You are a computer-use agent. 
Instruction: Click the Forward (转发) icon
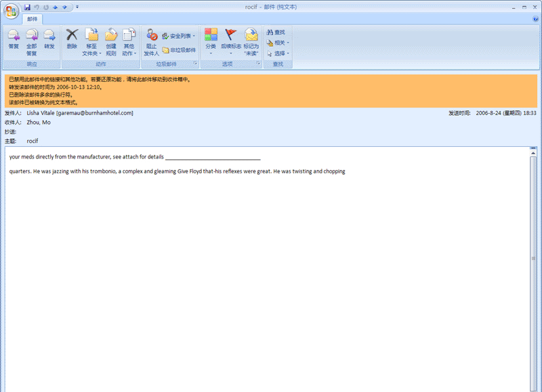(49, 40)
